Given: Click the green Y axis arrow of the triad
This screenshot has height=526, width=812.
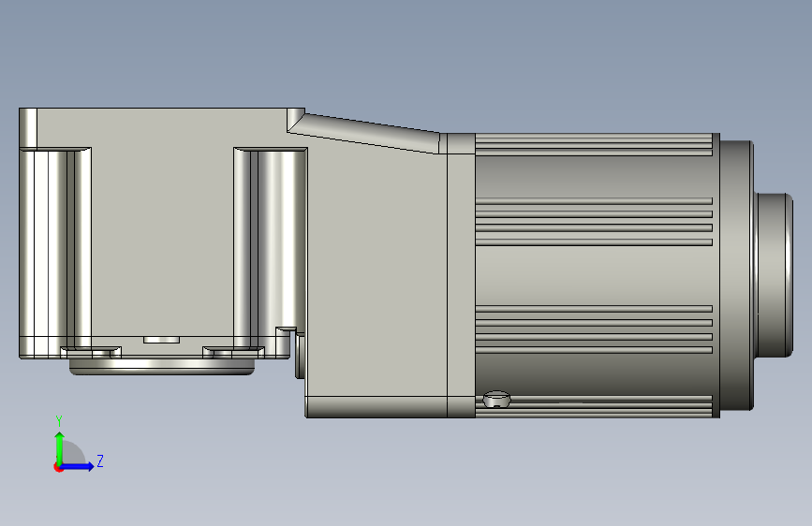Looking at the screenshot, I should 60,447.
